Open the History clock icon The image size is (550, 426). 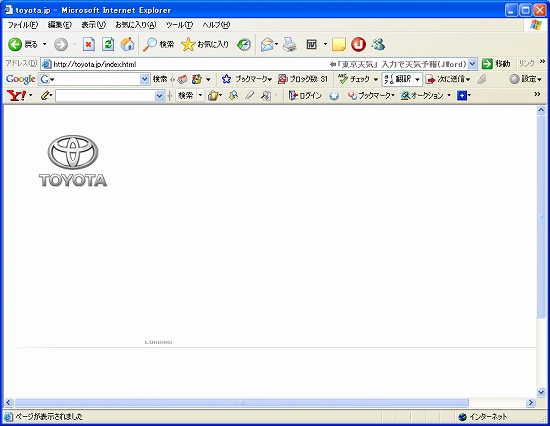pyautogui.click(x=244, y=44)
